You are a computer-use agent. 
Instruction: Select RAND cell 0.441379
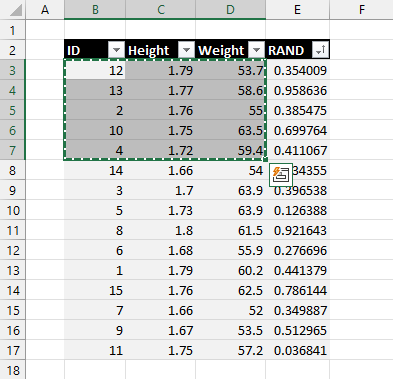[x=298, y=270]
